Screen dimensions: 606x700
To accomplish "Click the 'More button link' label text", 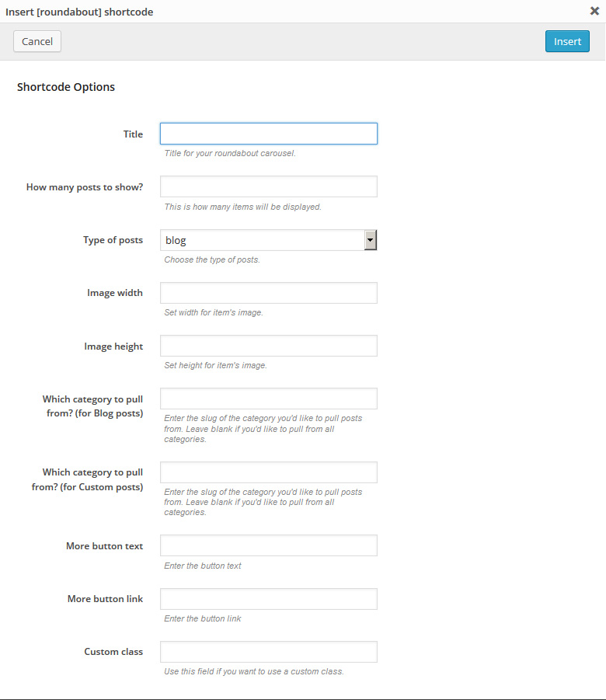I will [x=105, y=599].
